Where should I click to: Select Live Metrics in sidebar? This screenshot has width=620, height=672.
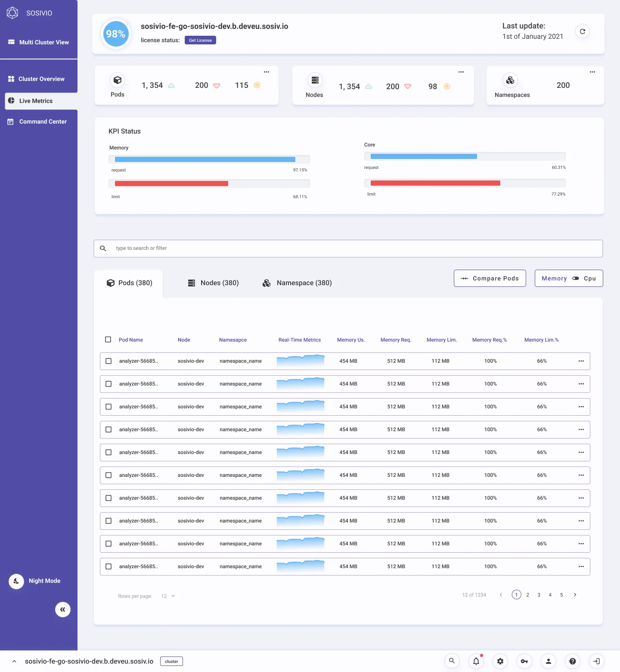click(x=41, y=101)
